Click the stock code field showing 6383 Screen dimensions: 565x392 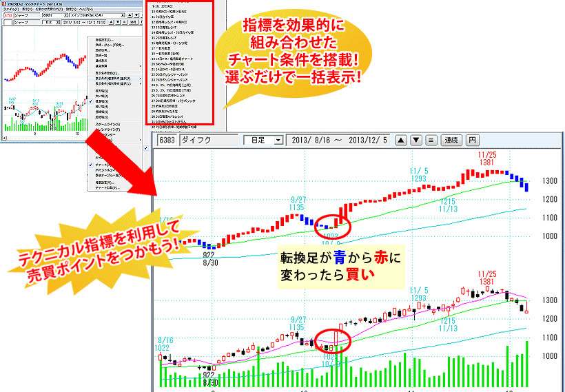click(167, 140)
